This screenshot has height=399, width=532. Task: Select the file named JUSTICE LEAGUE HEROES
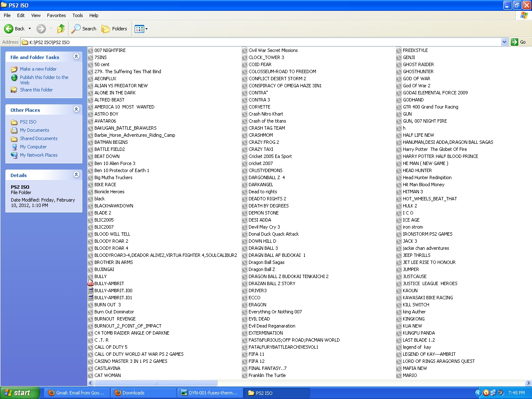430,283
